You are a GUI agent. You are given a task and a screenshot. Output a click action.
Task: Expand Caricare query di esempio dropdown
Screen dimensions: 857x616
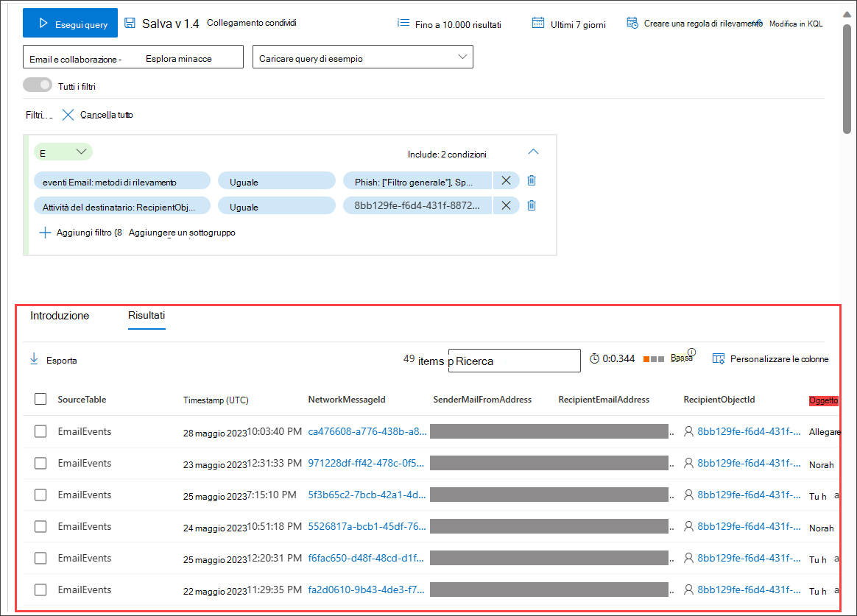coord(362,57)
